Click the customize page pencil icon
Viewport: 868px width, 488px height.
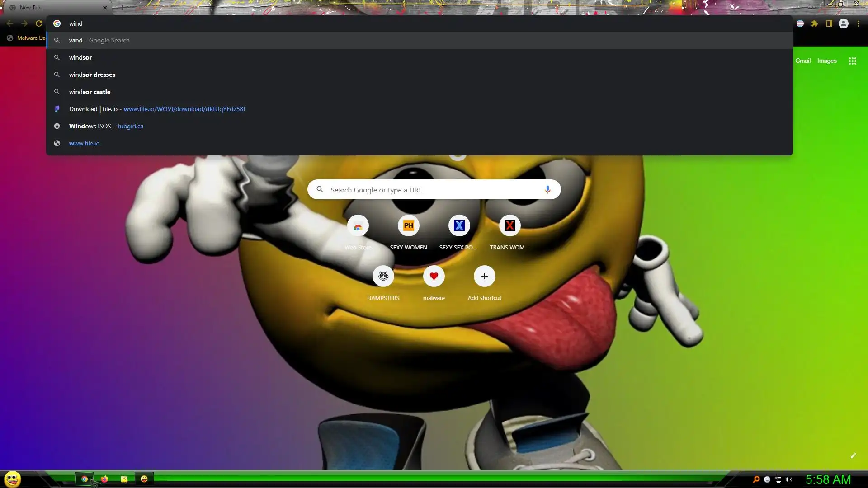click(x=853, y=455)
